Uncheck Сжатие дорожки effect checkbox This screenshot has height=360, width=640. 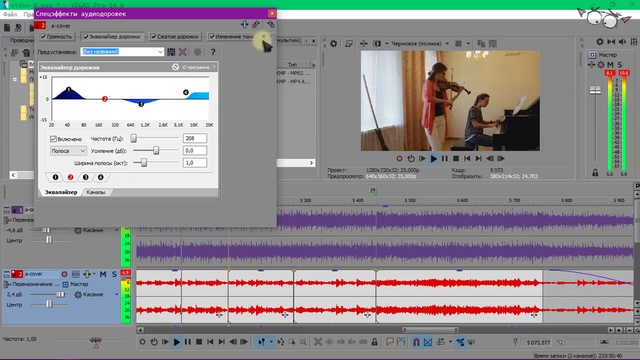point(153,36)
